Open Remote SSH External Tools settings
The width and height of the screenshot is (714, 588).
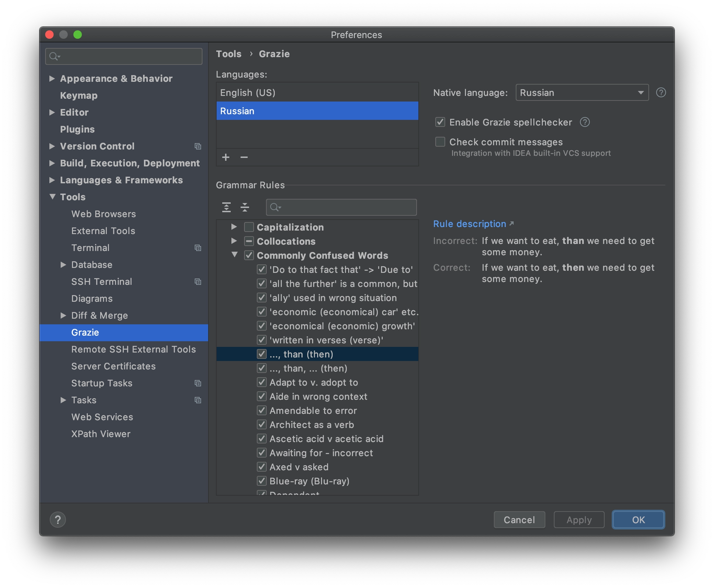(133, 349)
